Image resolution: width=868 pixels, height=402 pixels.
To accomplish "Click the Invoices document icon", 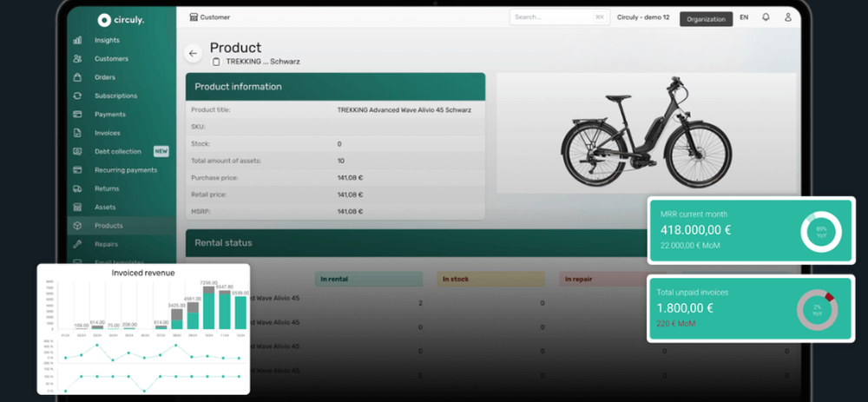I will (77, 133).
